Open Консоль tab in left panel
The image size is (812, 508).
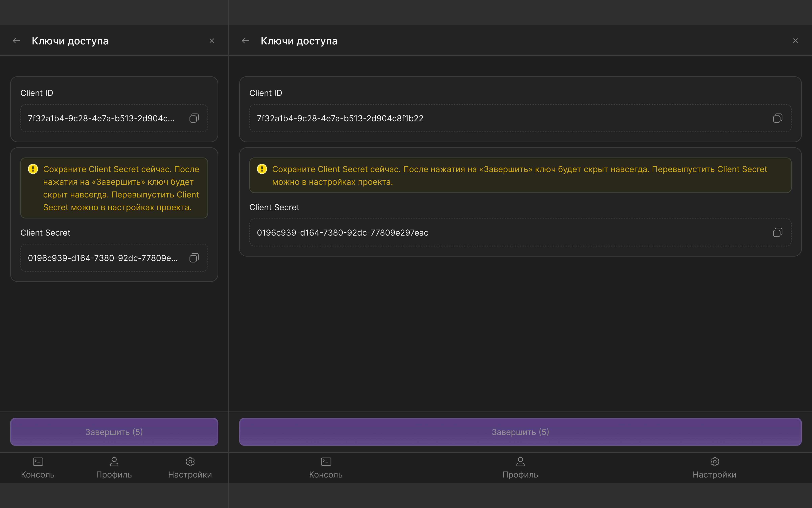pos(38,468)
